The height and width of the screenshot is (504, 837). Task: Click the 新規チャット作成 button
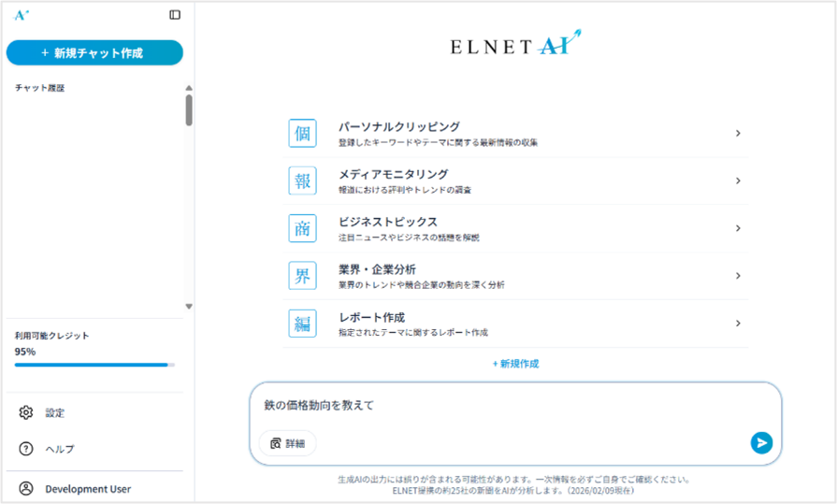[94, 53]
